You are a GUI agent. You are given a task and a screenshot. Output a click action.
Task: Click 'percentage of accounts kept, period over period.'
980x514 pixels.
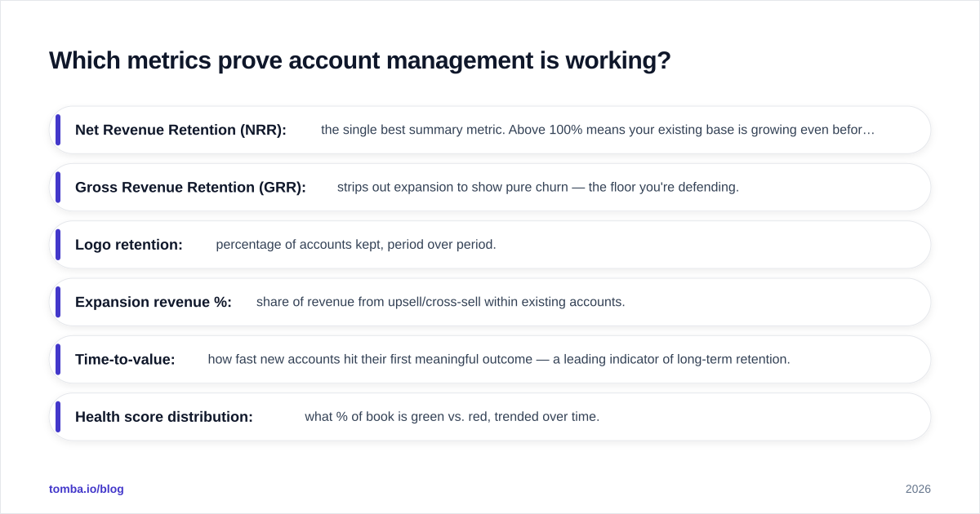(356, 245)
